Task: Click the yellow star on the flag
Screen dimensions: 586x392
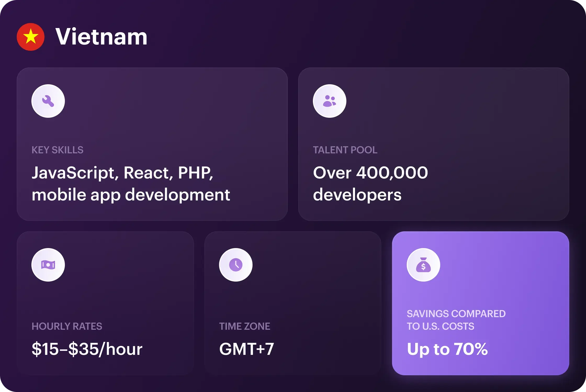Action: pyautogui.click(x=31, y=36)
